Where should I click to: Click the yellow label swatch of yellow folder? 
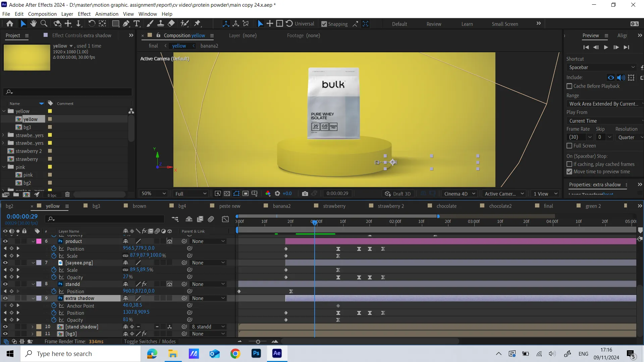(x=50, y=111)
